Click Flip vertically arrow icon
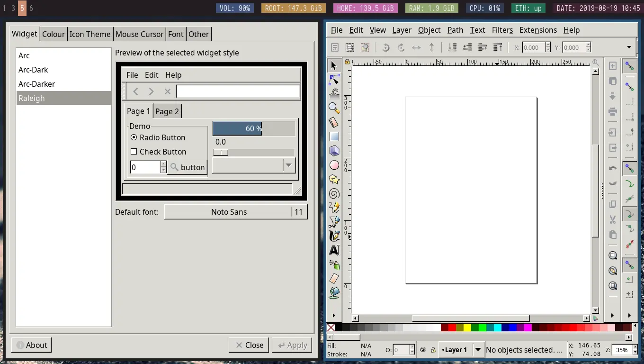Viewport: 644px width, 364px height. point(431,47)
